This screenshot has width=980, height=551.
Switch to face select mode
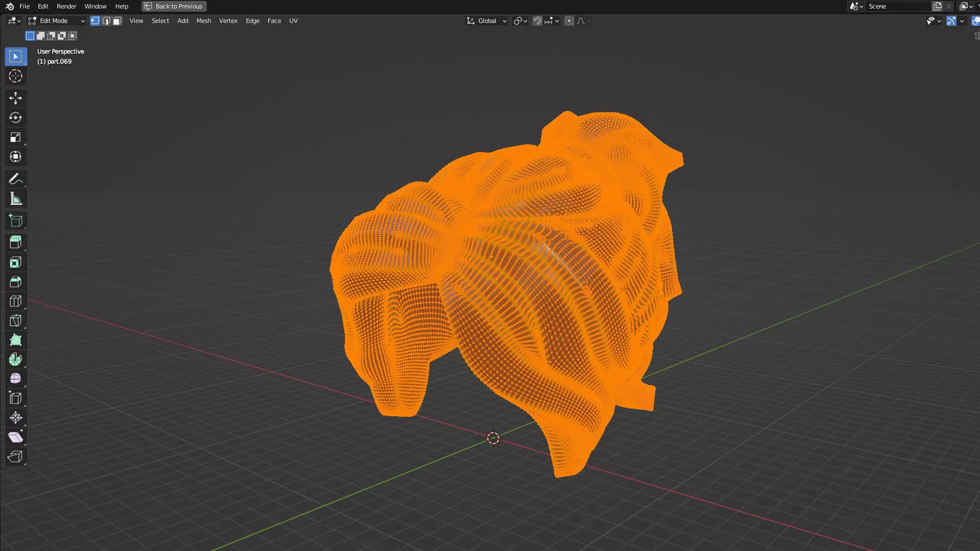pyautogui.click(x=117, y=21)
